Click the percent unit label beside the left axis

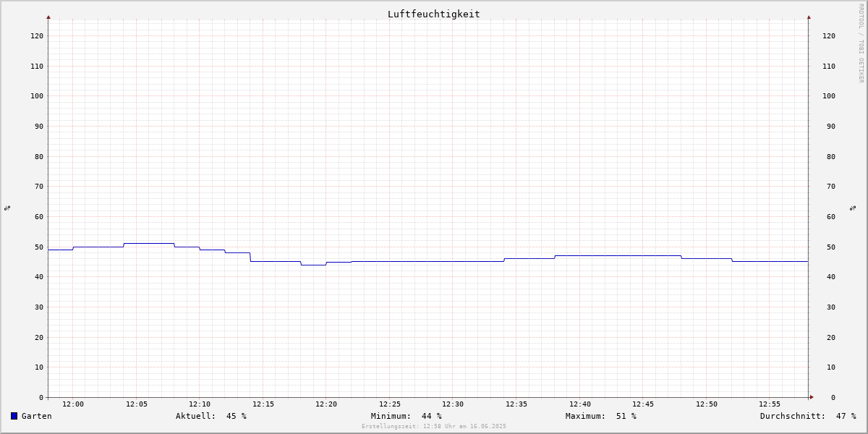pos(7,208)
